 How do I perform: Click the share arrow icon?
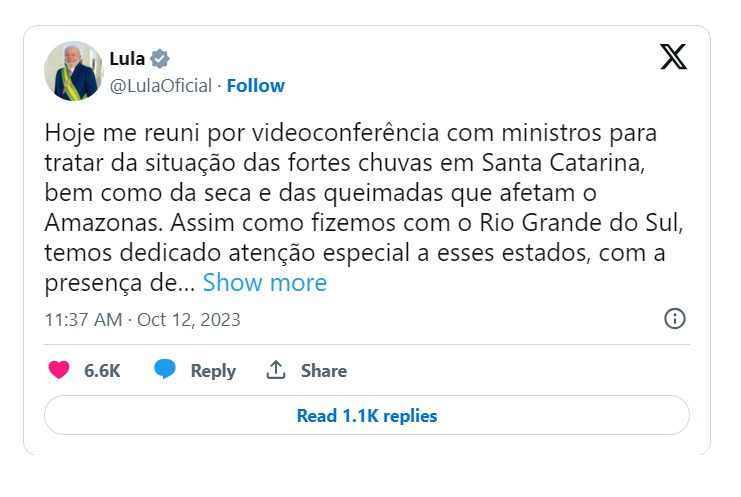[276, 370]
